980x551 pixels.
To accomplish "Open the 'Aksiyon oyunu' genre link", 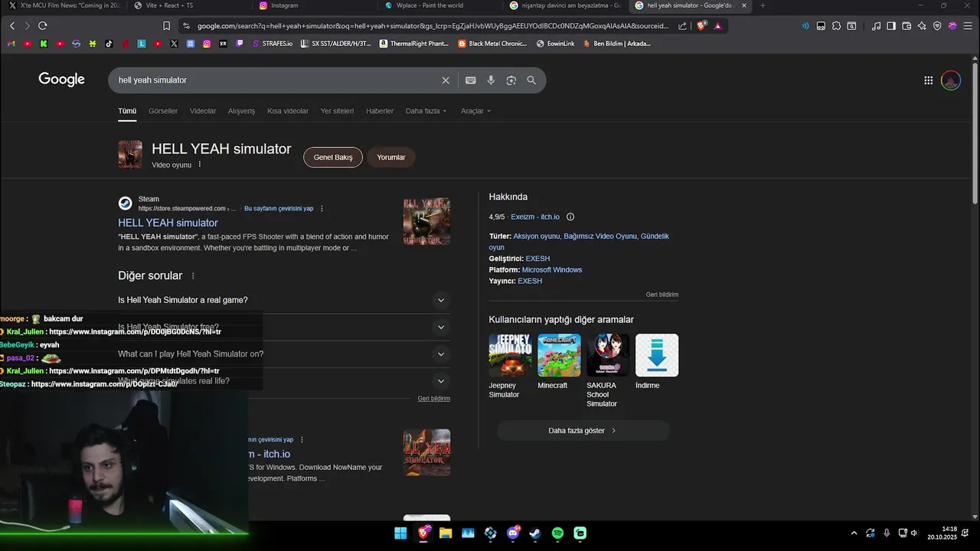I will pos(537,236).
